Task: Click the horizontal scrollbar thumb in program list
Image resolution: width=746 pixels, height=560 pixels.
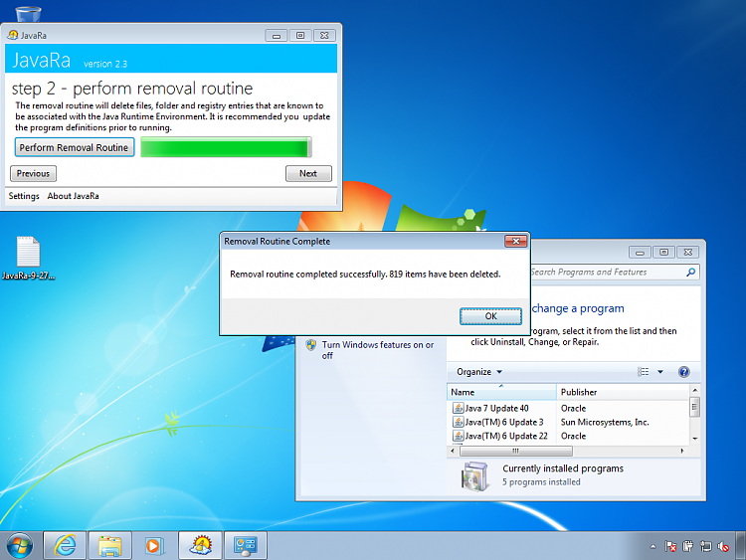Action: [516, 451]
